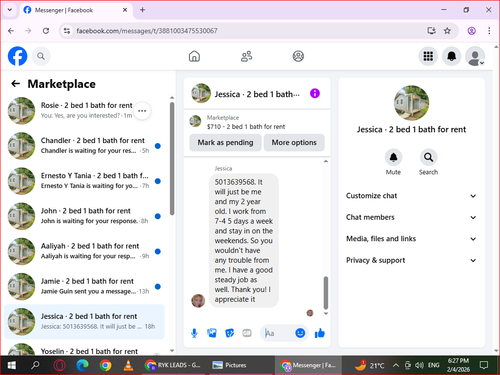Select the Messenger | Facebook browser tab
This screenshot has width=500, height=375.
coord(76,10)
